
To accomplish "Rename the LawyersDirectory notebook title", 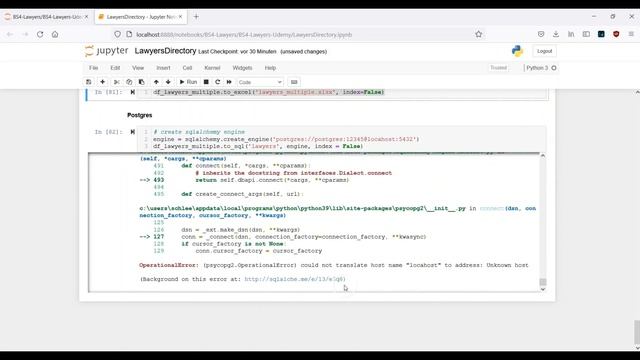I will point(165,51).
